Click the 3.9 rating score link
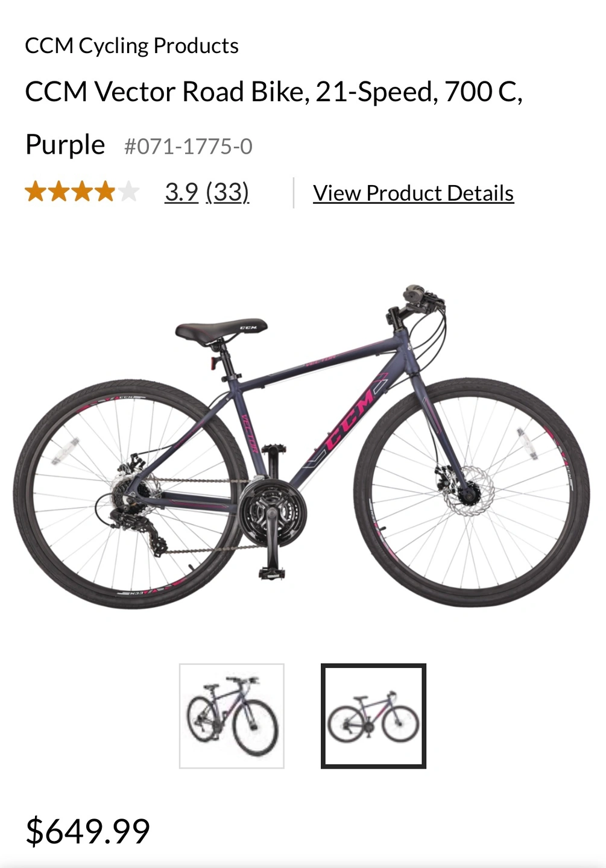The height and width of the screenshot is (868, 606). point(181,192)
